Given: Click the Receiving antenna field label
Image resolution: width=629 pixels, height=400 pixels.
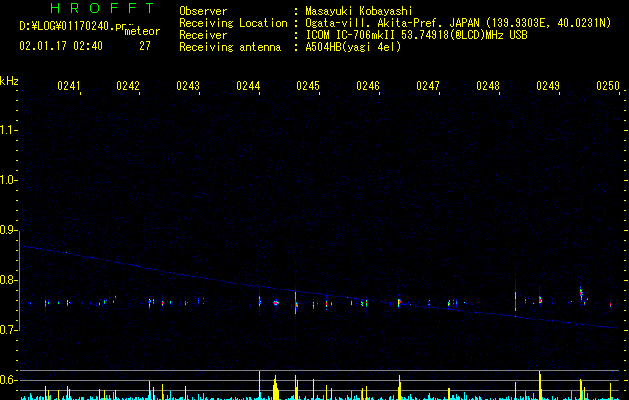Looking at the screenshot, I should click(230, 47).
